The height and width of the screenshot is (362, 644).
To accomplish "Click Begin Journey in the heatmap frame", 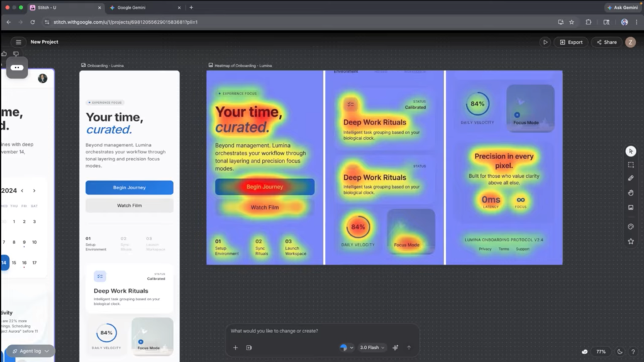I will [x=265, y=187].
